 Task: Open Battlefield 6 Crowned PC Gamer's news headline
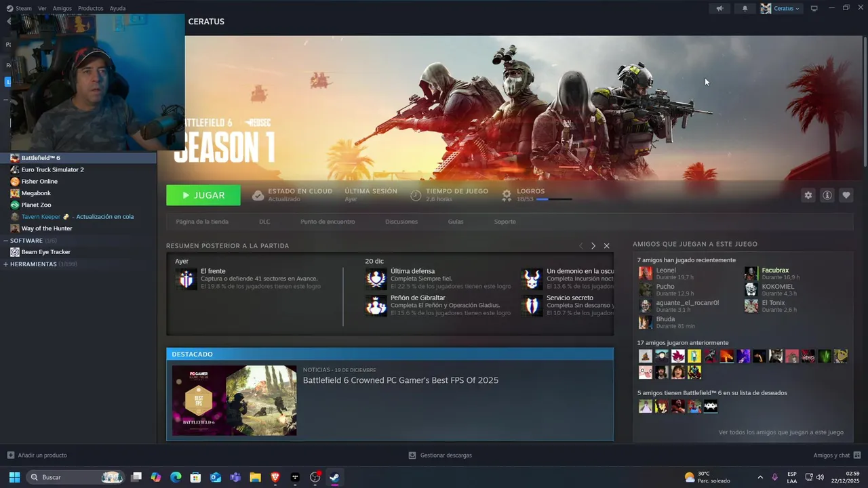(401, 380)
